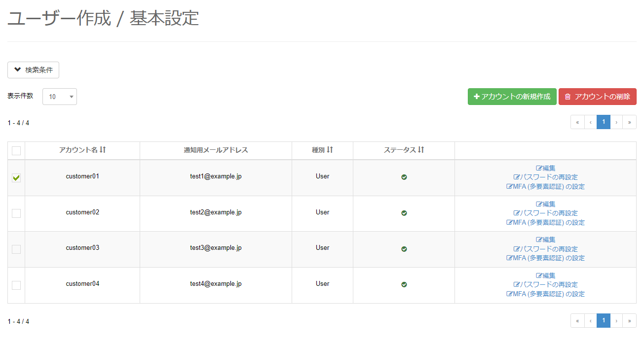Select page 1 in top pagination
This screenshot has height=343, width=644.
coord(604,122)
